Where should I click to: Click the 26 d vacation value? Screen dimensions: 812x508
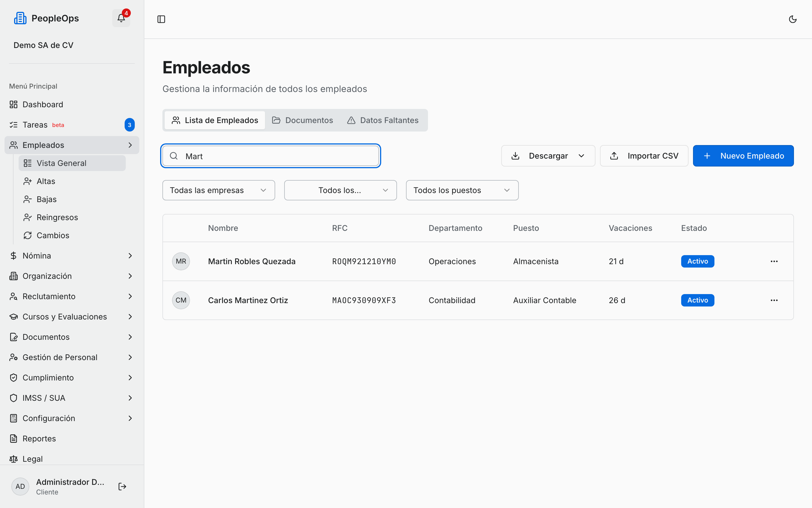point(617,300)
